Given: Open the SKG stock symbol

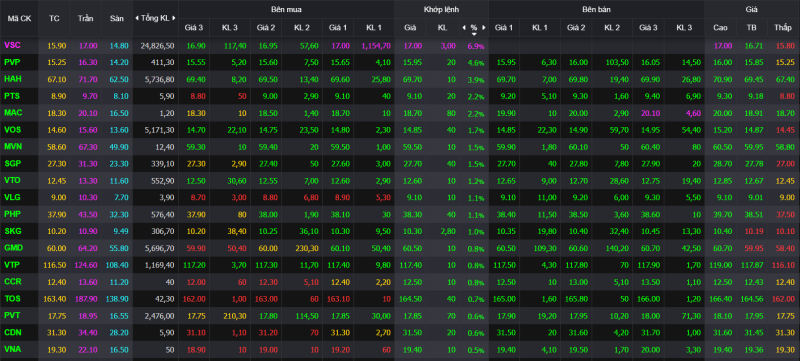Looking at the screenshot, I should [12, 231].
